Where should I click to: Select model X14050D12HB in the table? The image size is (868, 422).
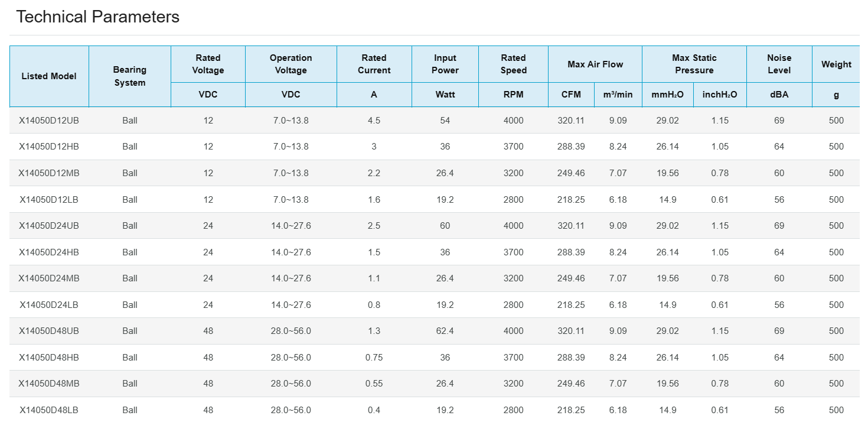[x=49, y=147]
